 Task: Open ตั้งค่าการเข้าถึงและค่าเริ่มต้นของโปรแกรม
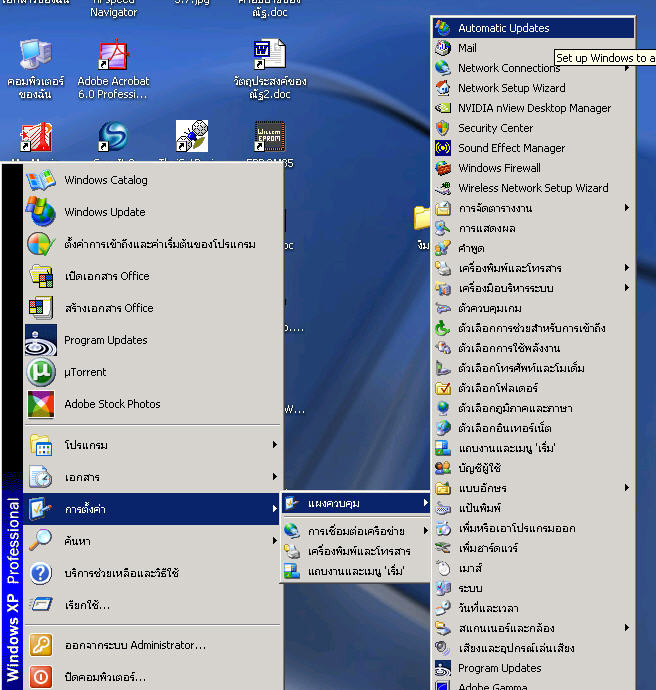(152, 244)
